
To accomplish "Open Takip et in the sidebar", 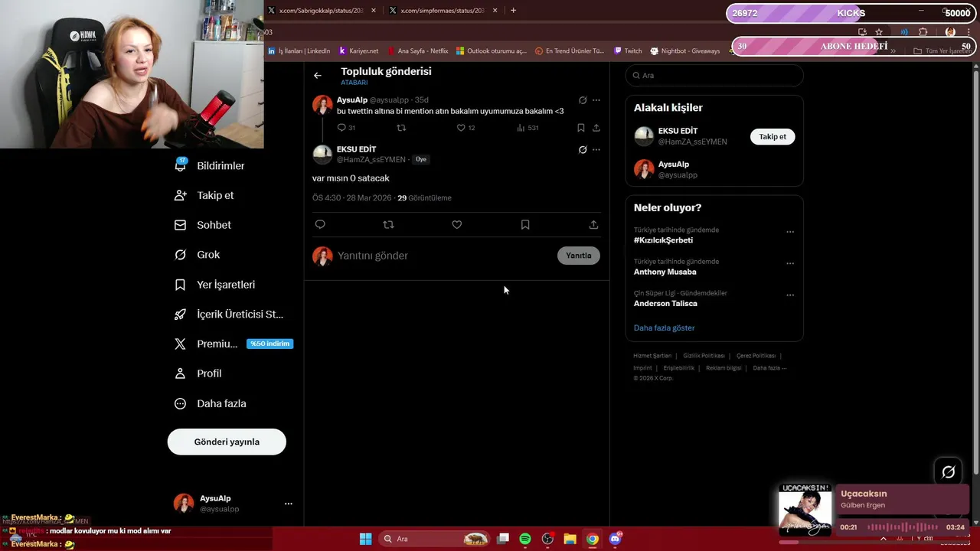I will (204, 195).
